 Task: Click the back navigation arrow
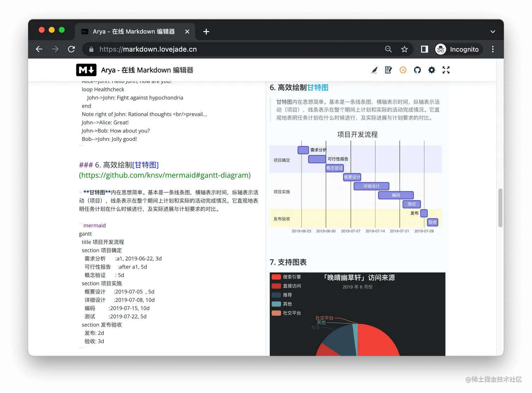[x=39, y=49]
